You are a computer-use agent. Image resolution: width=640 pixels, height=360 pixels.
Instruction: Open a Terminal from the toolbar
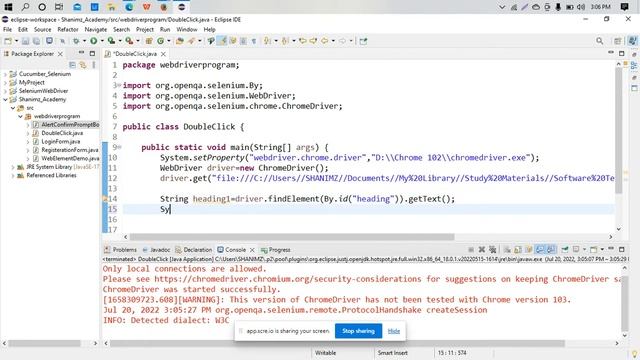click(49, 41)
